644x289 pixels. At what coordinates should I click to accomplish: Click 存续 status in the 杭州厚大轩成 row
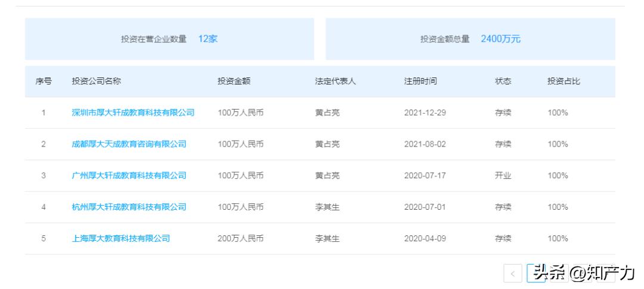pyautogui.click(x=503, y=207)
